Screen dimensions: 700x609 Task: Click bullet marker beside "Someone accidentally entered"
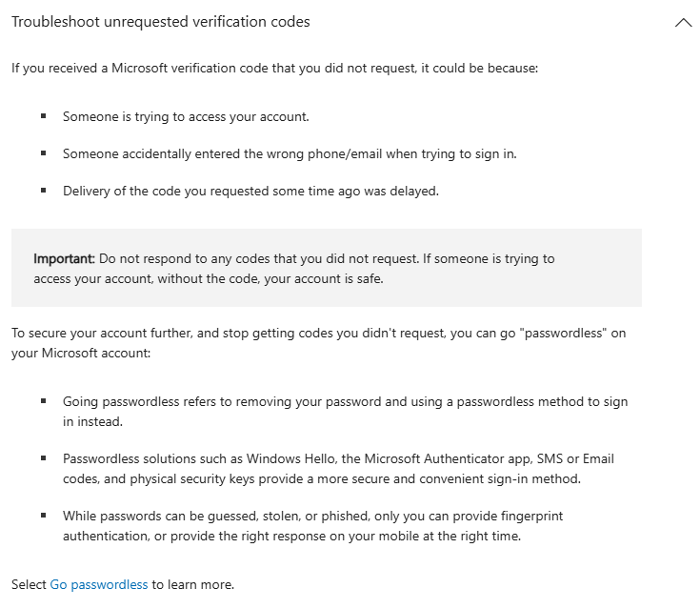pyautogui.click(x=43, y=152)
